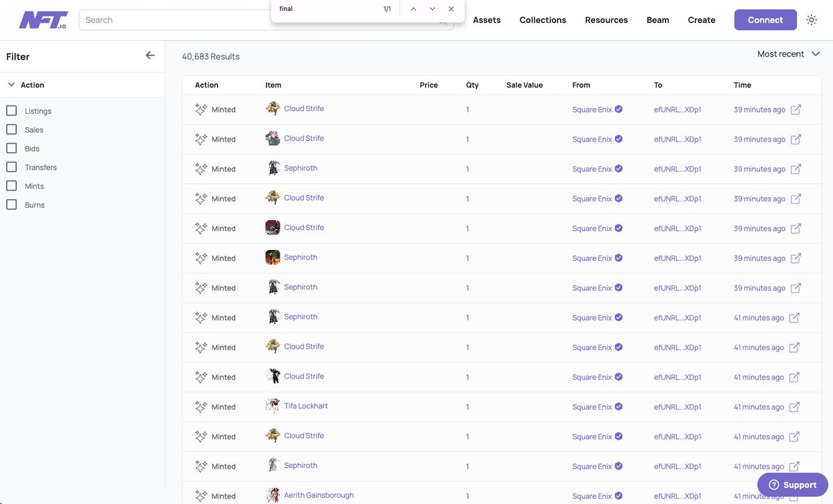
Task: Click Minted sparkle icon in Tifa Lockhart row
Action: coord(201,407)
